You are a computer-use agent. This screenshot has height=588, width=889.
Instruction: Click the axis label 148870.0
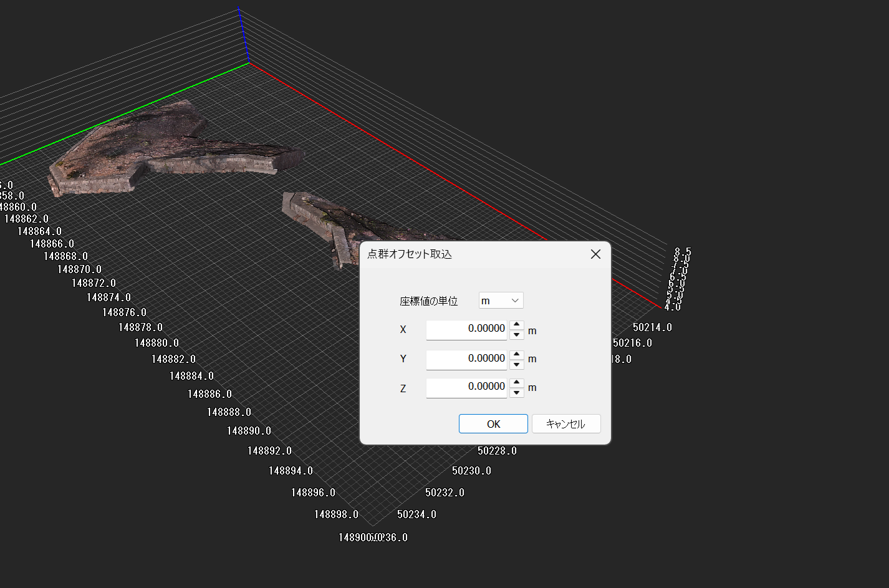79,269
